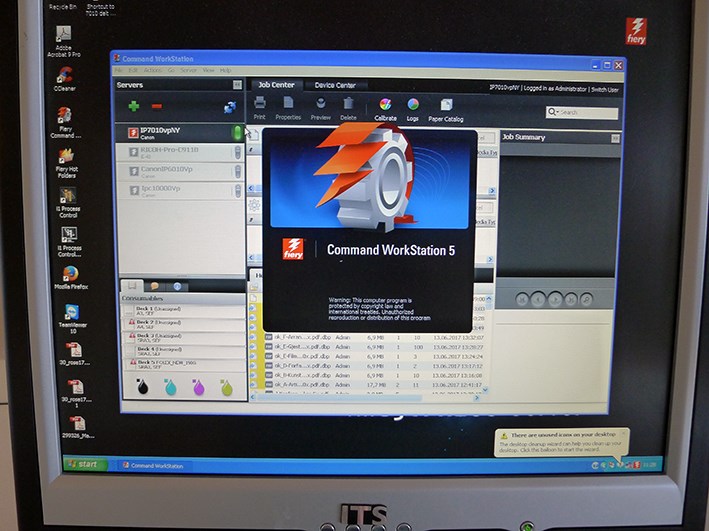The height and width of the screenshot is (531, 709).
Task: Open the Server menu
Action: point(189,71)
